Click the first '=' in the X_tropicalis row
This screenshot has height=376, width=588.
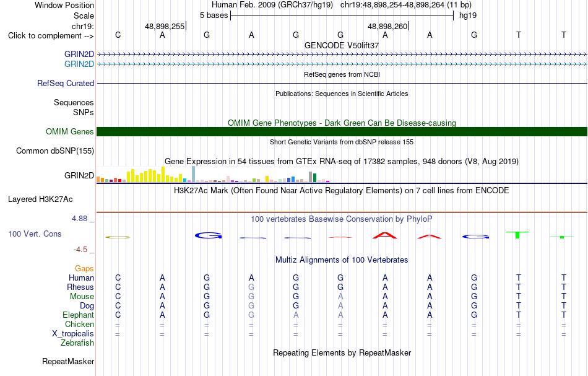coord(118,334)
